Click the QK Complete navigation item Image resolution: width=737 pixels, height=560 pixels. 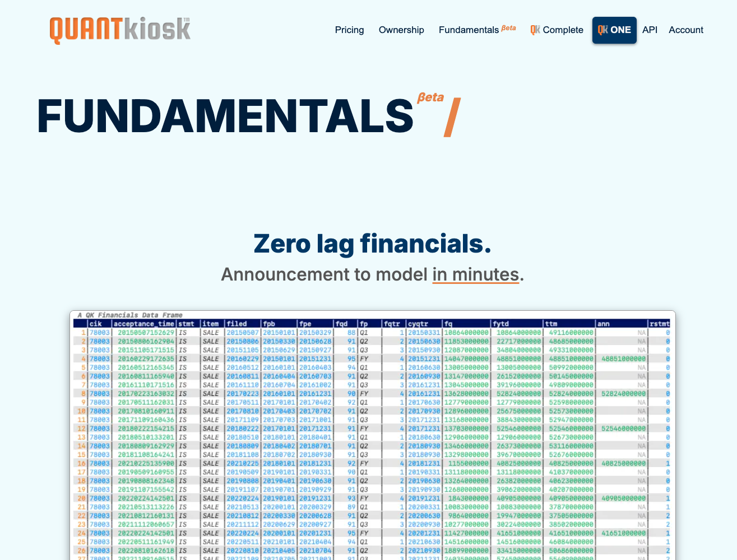pyautogui.click(x=557, y=30)
